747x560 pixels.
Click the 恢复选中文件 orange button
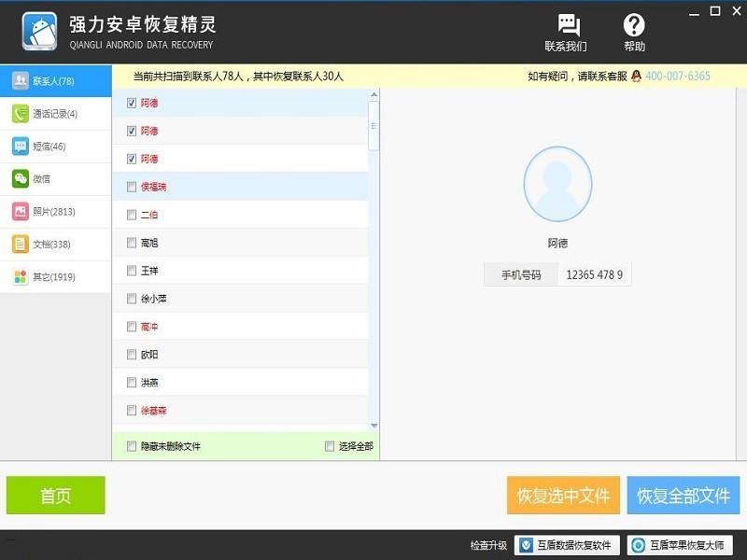tap(564, 496)
